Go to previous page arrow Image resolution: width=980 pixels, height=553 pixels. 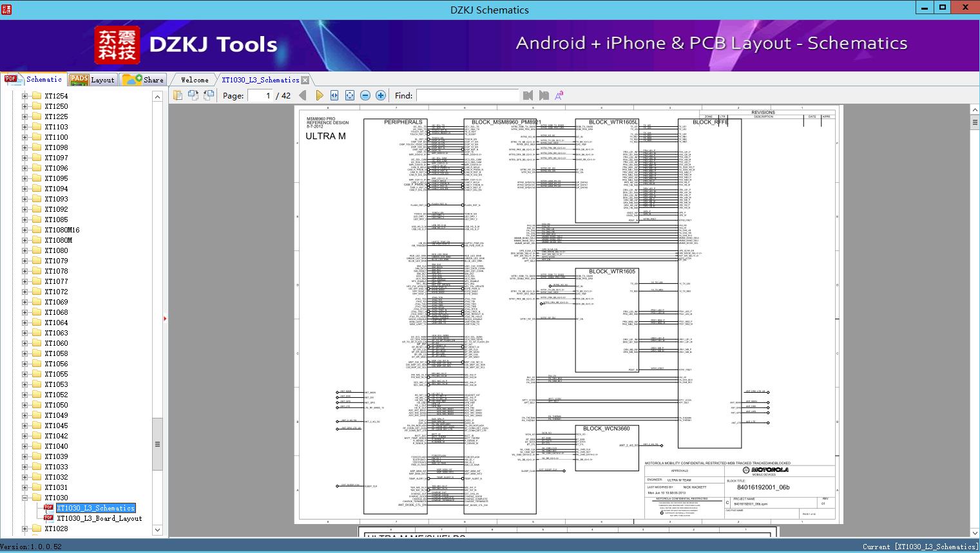303,95
